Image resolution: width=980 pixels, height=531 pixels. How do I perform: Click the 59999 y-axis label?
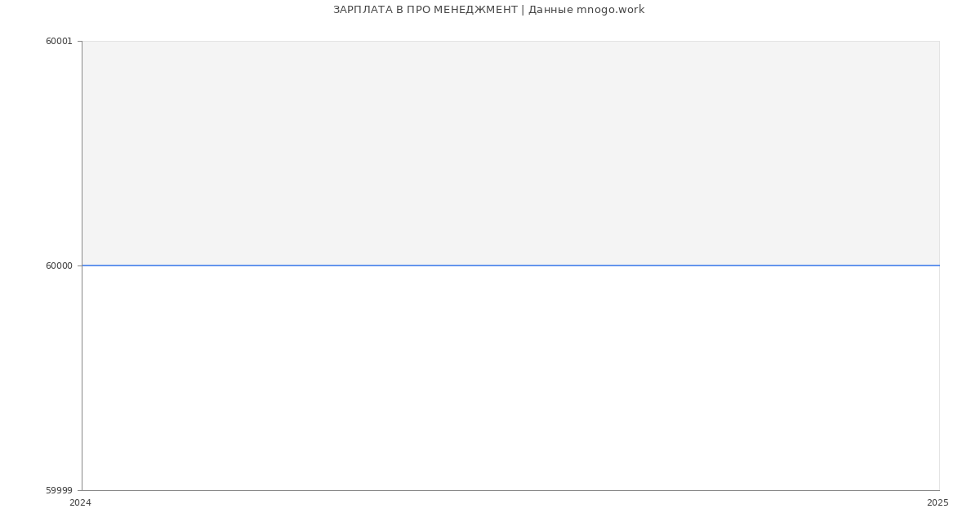click(59, 490)
